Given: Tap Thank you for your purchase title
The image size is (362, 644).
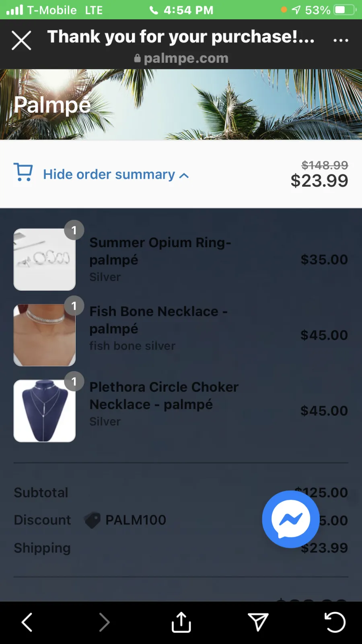Looking at the screenshot, I should pyautogui.click(x=181, y=37).
